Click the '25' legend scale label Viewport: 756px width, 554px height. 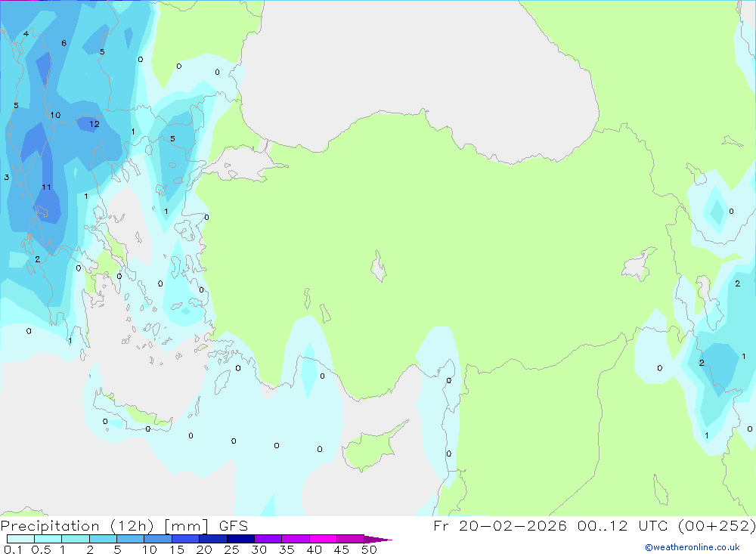(x=231, y=549)
